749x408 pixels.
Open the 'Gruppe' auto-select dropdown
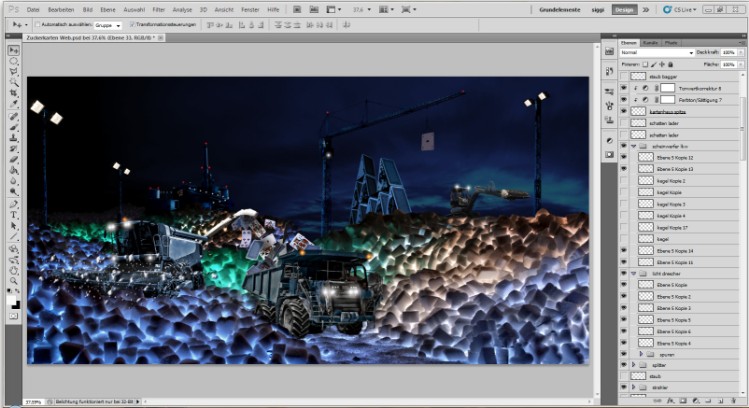point(106,24)
